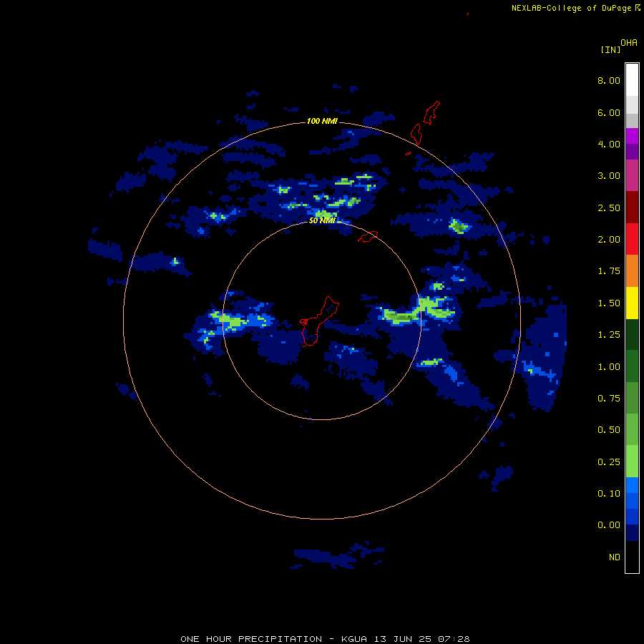Screen dimensions: 644x644
Task: Select the yellow swatch in the color scale
Action: pyautogui.click(x=632, y=303)
